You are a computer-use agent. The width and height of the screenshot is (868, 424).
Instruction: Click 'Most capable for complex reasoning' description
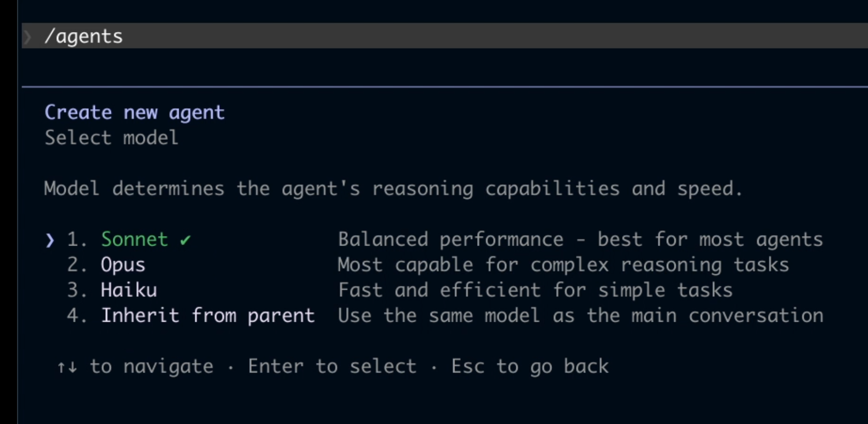click(x=563, y=265)
